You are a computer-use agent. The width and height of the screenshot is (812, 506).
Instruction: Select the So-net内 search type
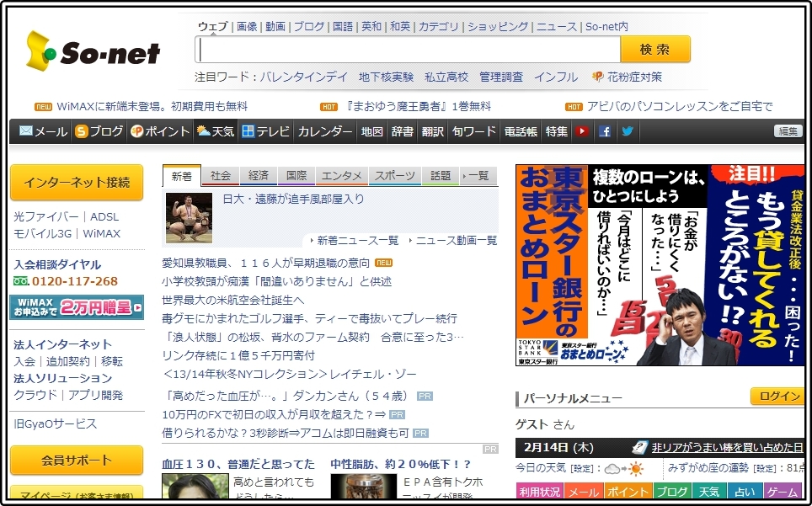[x=606, y=26]
